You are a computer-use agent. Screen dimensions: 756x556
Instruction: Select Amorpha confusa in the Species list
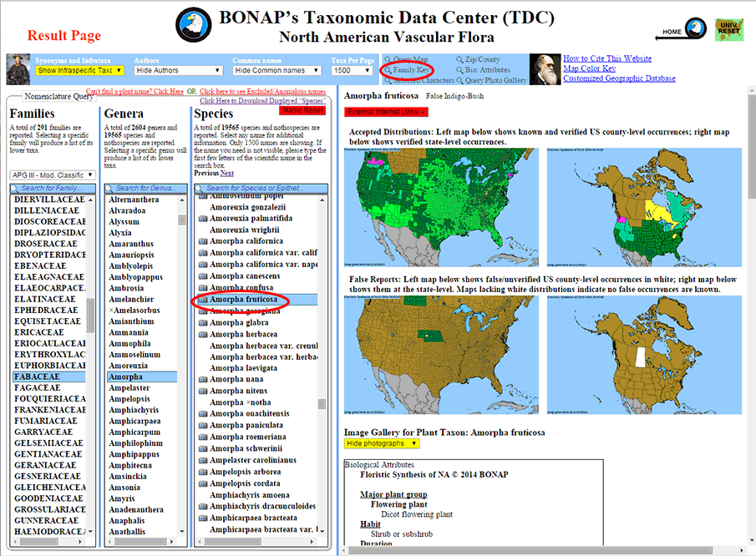click(x=241, y=288)
